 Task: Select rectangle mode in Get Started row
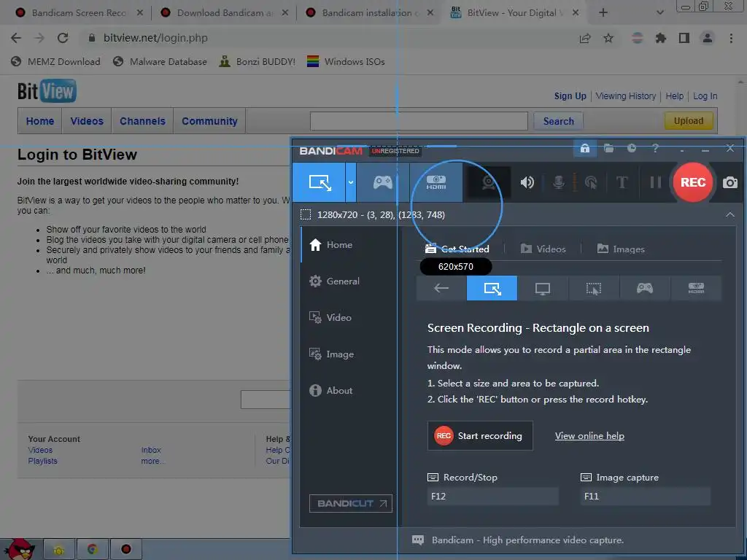pyautogui.click(x=492, y=288)
